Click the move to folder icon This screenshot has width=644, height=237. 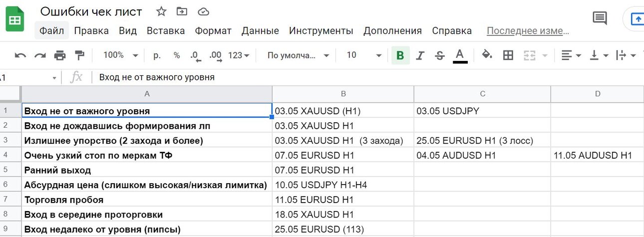[182, 11]
